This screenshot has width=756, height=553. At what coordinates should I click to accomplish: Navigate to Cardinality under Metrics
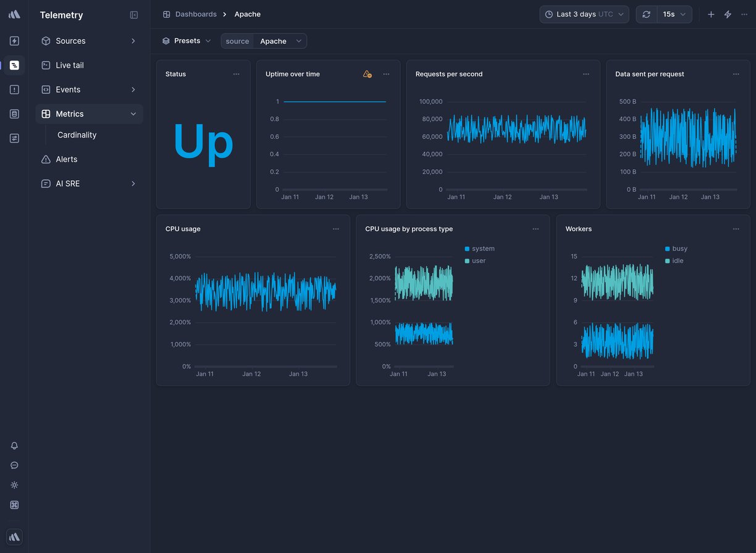point(77,135)
